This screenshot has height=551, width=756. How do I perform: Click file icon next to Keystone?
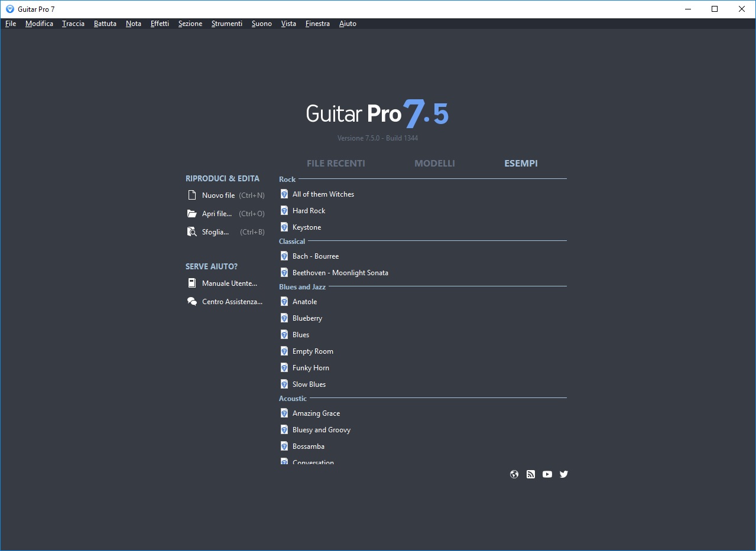click(284, 227)
